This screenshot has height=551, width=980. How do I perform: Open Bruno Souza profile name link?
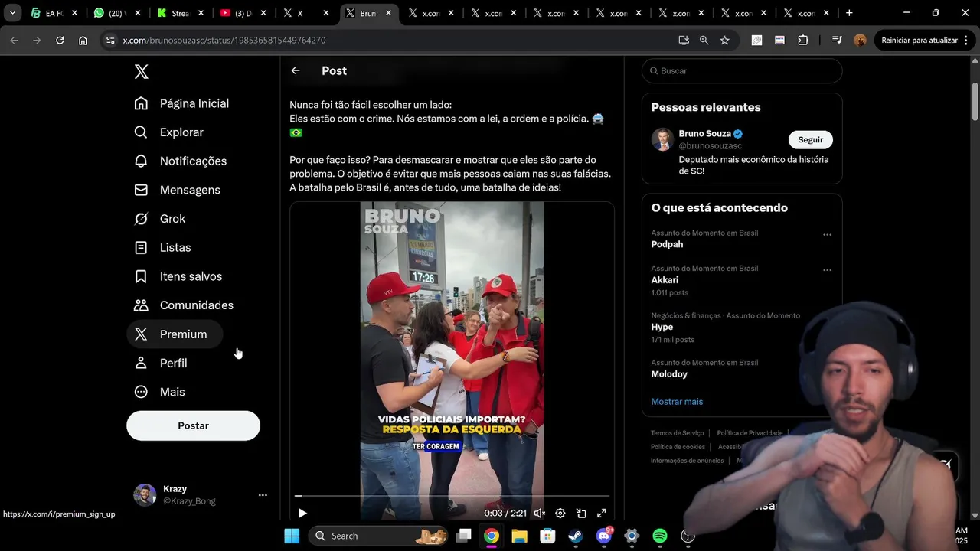coord(704,134)
